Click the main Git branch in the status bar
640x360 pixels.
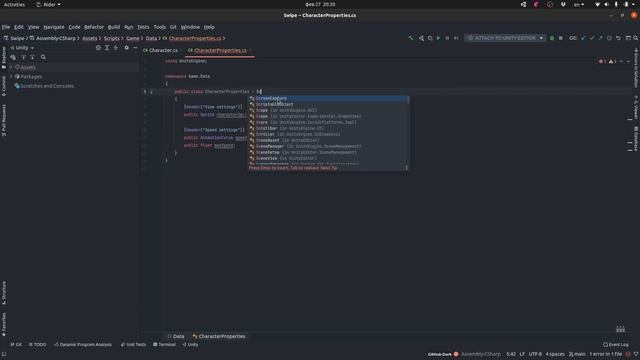click(x=577, y=354)
